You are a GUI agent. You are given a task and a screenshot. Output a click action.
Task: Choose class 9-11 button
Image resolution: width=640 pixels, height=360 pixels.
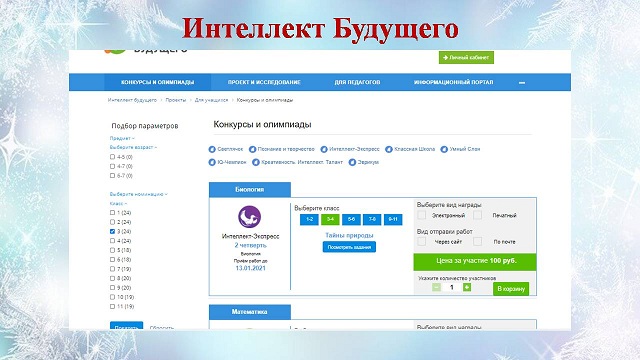coord(393,220)
